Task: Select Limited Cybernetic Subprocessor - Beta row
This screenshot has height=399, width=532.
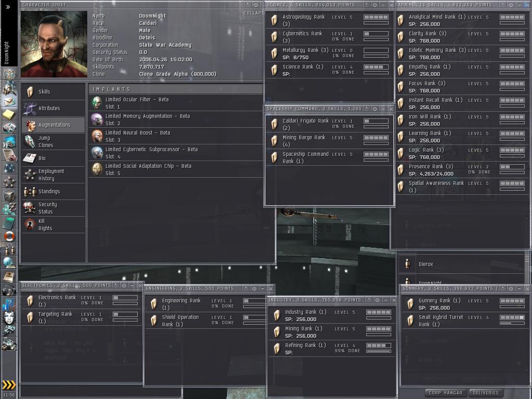Action: coord(176,153)
